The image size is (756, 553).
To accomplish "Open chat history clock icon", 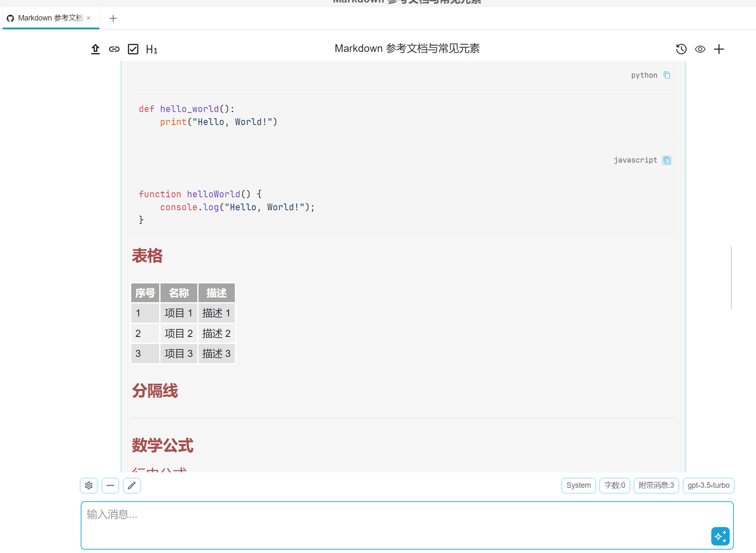I will (x=681, y=49).
